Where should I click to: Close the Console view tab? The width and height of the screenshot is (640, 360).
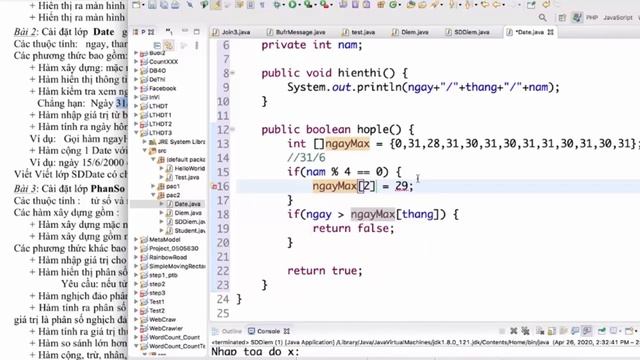tap(287, 331)
